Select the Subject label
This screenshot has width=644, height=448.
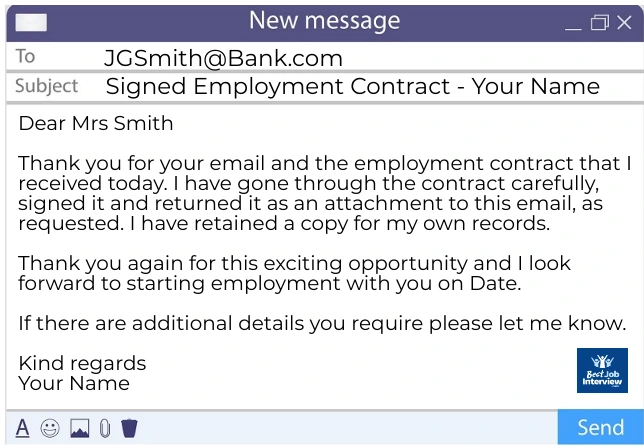46,86
